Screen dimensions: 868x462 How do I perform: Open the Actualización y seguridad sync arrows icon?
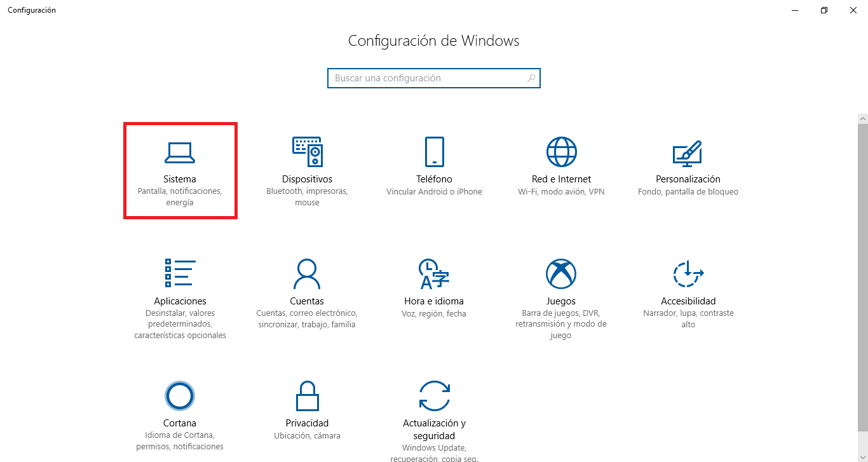[x=434, y=396]
